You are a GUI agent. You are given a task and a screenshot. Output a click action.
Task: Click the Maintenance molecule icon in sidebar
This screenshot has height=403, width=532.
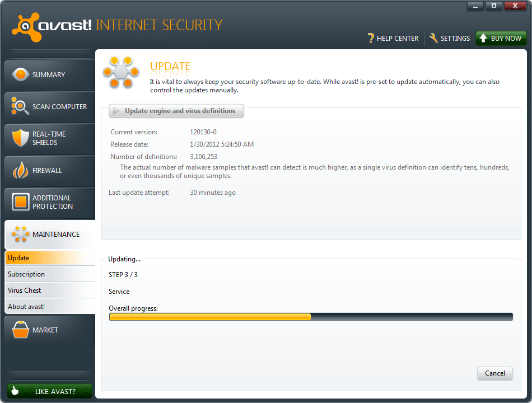(x=20, y=234)
